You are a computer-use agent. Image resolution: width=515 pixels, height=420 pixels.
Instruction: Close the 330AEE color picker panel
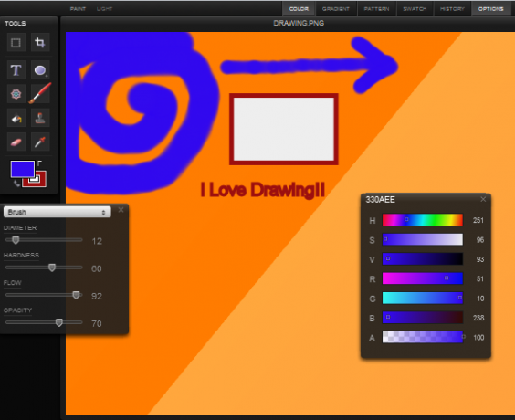coord(483,199)
